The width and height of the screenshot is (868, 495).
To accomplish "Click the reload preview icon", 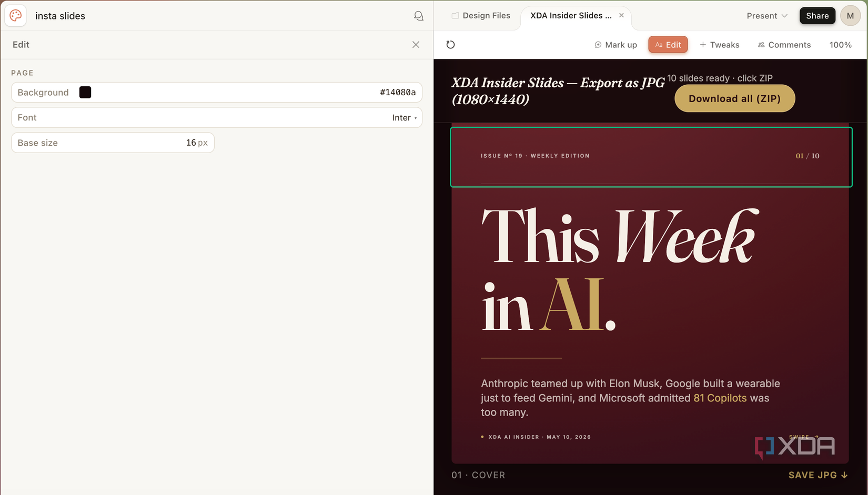I will (x=450, y=45).
